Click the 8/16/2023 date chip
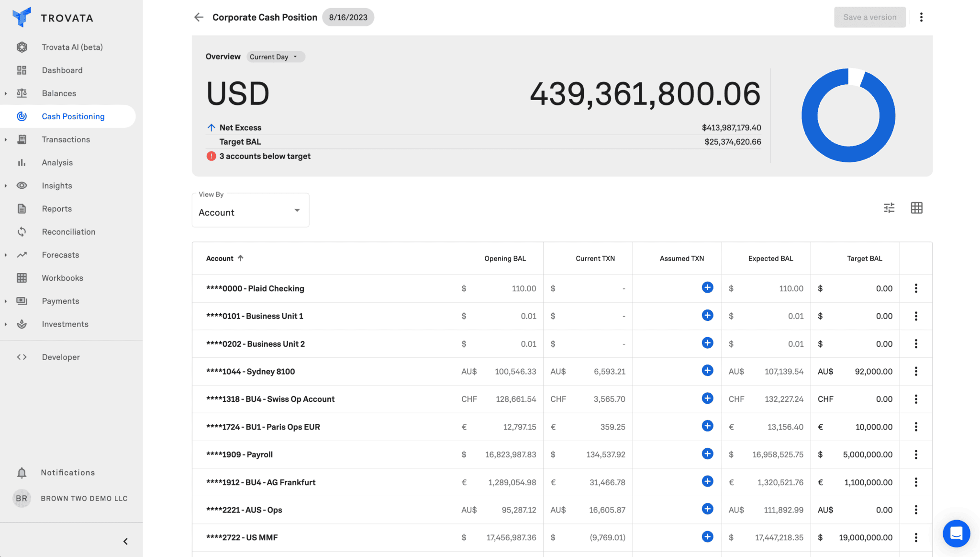Image resolution: width=980 pixels, height=557 pixels. point(348,17)
